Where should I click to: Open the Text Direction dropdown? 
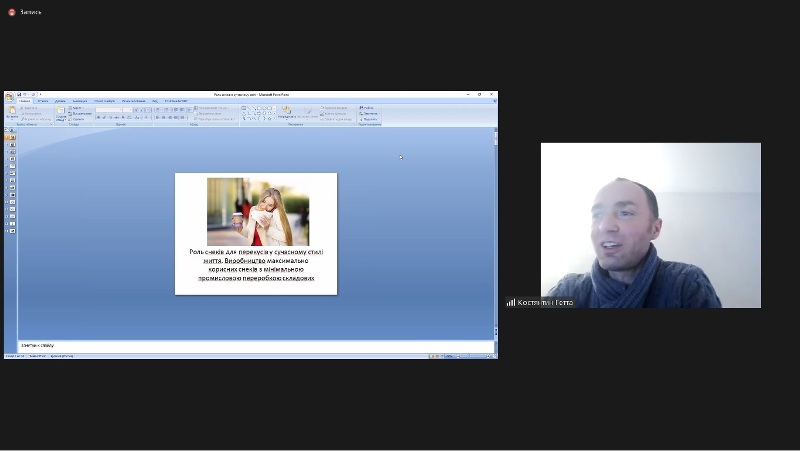point(212,108)
